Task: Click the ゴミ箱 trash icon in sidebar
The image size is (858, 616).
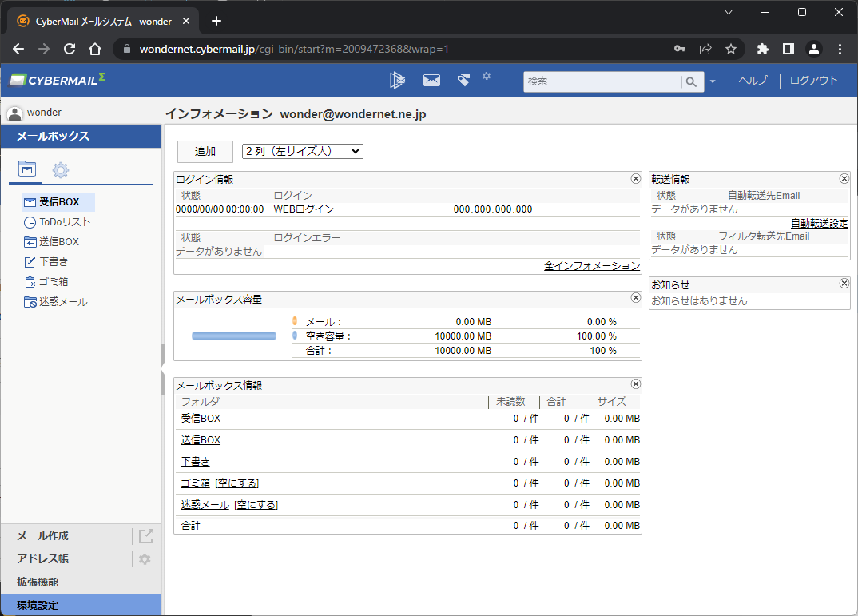Action: coord(30,282)
